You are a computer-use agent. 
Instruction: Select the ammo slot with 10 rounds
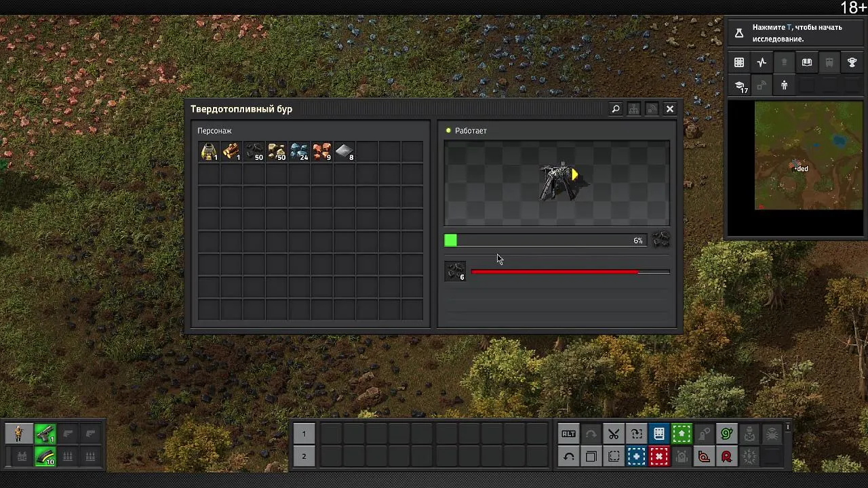(x=45, y=457)
